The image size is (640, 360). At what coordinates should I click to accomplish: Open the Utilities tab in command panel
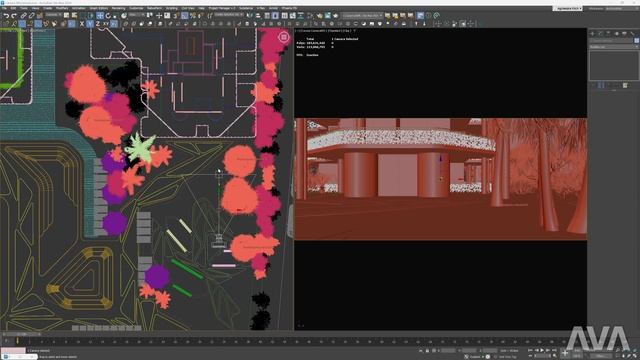[x=632, y=33]
